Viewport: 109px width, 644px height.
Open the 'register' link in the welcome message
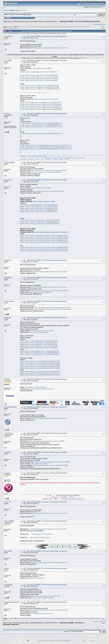(x=26, y=11)
